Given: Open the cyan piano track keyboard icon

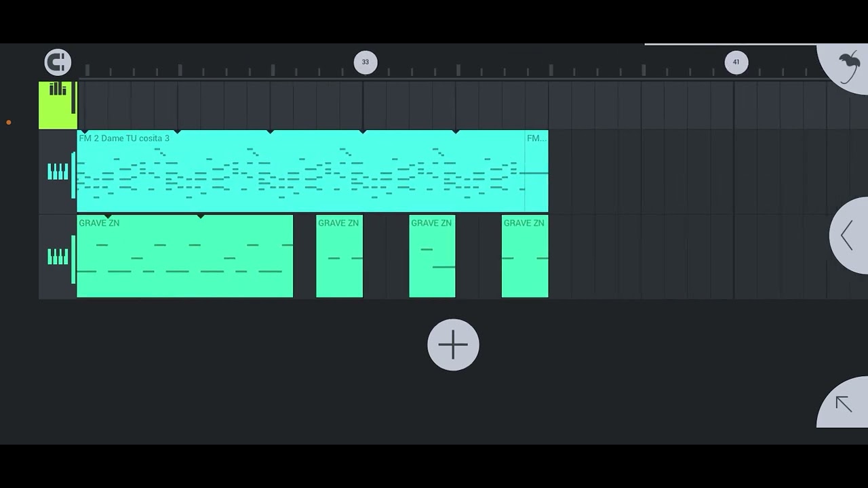Looking at the screenshot, I should 58,172.
